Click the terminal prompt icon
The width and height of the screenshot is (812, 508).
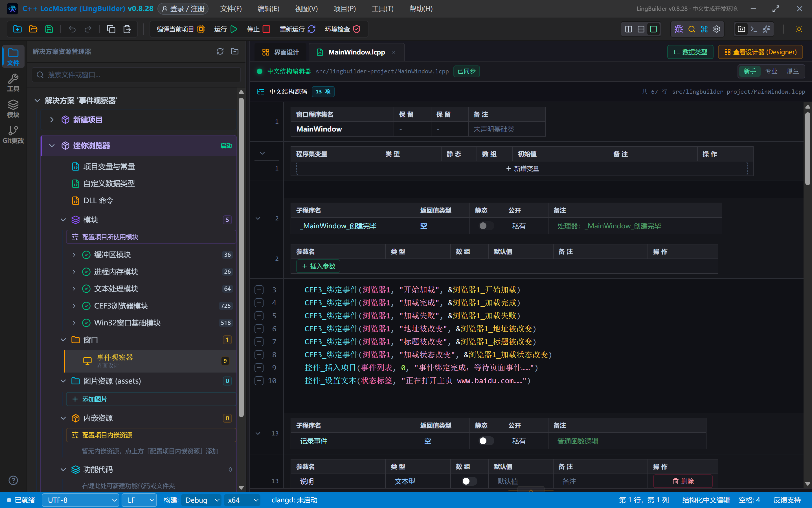[754, 29]
